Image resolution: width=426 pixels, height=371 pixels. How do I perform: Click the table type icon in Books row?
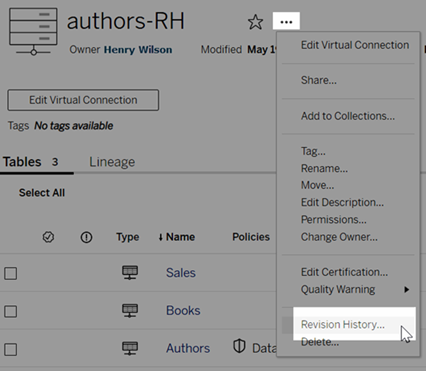tap(130, 310)
